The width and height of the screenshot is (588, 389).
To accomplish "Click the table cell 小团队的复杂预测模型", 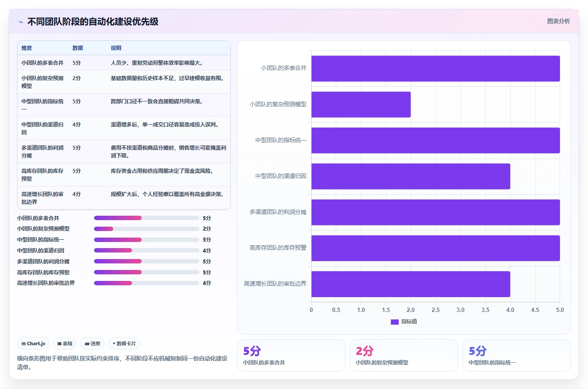I will (x=42, y=82).
